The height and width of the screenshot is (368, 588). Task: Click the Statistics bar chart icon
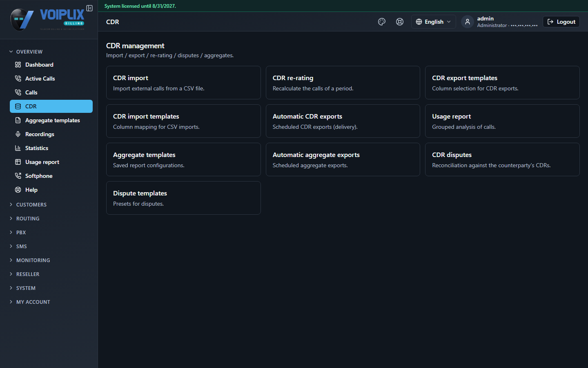point(18,148)
